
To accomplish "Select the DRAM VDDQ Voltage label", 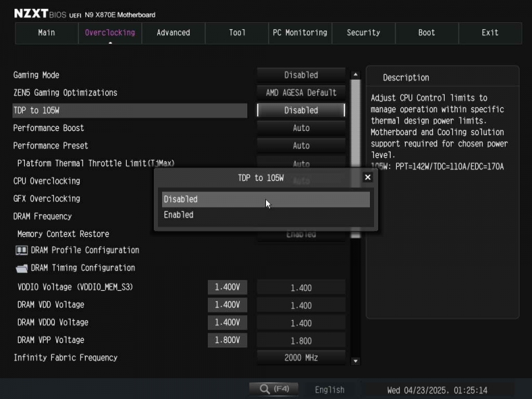I will pos(53,322).
